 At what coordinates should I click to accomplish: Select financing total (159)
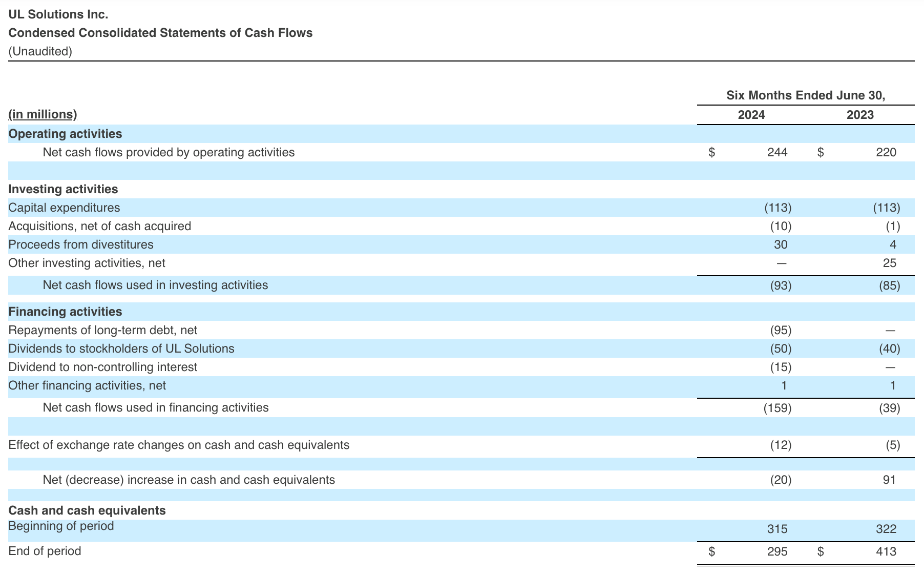tap(778, 408)
